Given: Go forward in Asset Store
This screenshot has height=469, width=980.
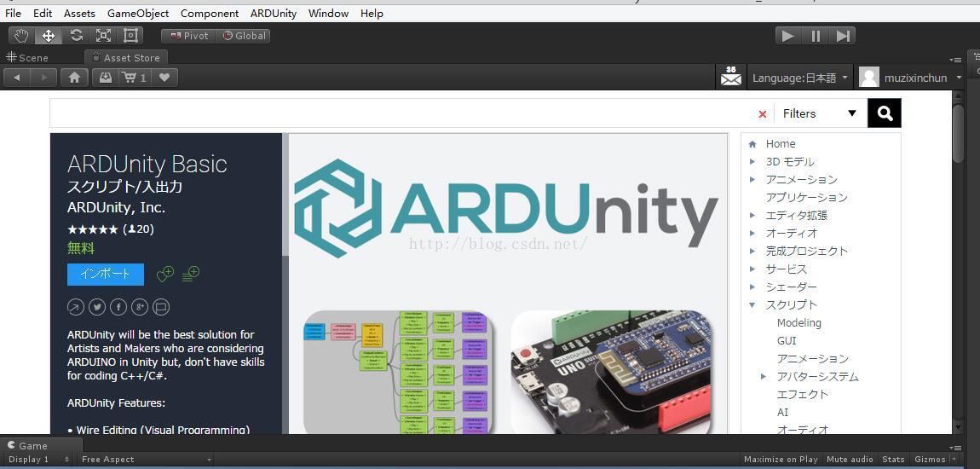Looking at the screenshot, I should [43, 78].
